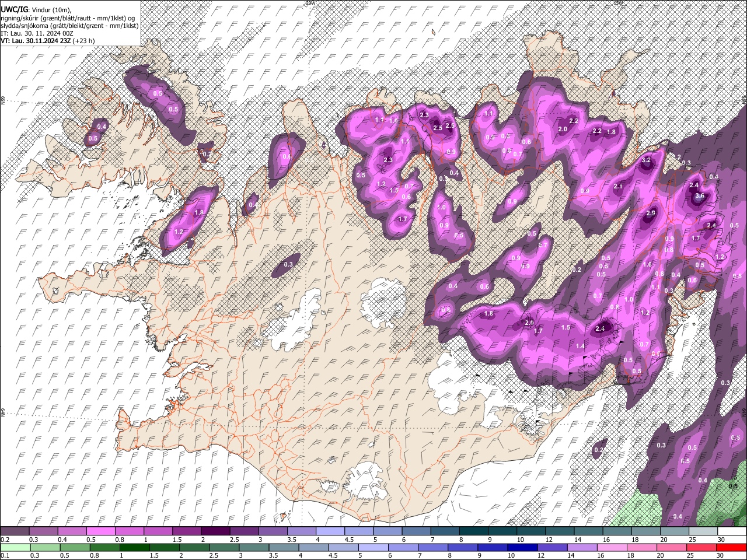
Task: Click the '20W' longitude label at top
Action: (310, 2)
